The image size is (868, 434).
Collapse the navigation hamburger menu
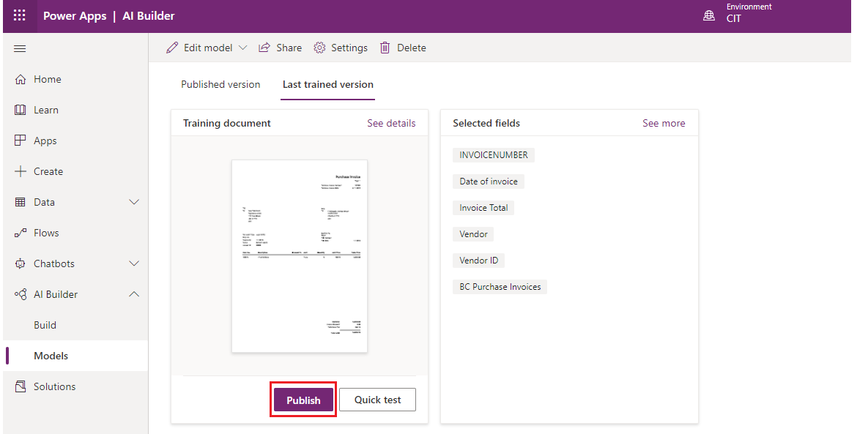20,48
